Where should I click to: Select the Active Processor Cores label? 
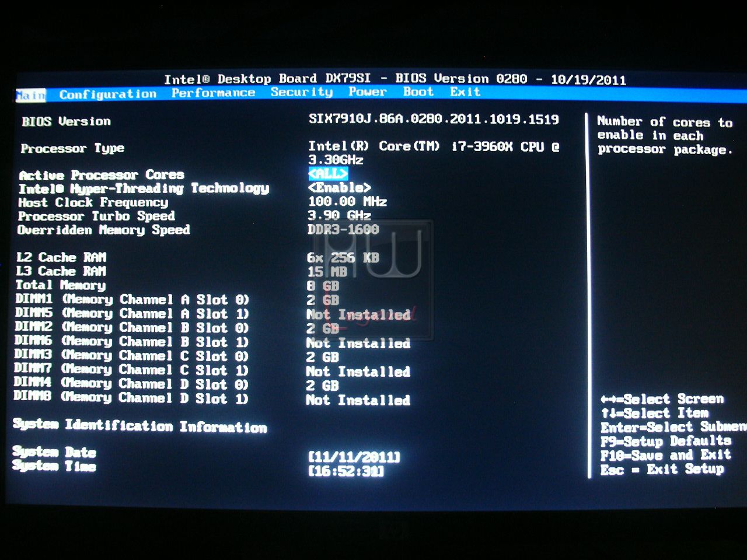(102, 175)
